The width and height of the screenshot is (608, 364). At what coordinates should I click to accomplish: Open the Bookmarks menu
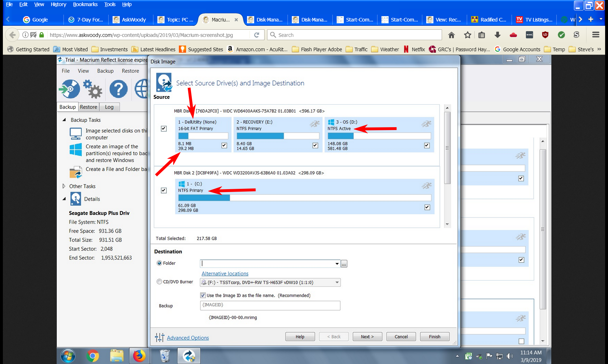(85, 4)
